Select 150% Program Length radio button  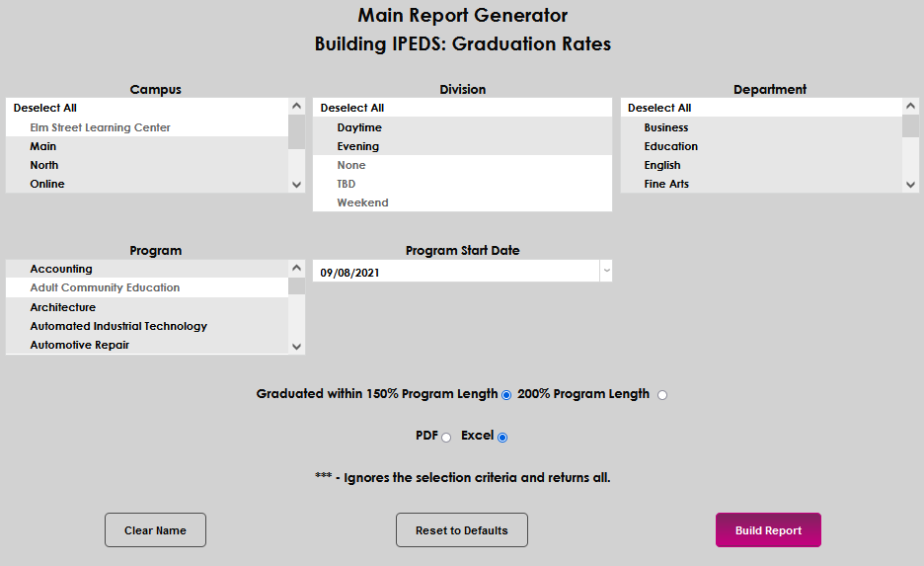[506, 395]
